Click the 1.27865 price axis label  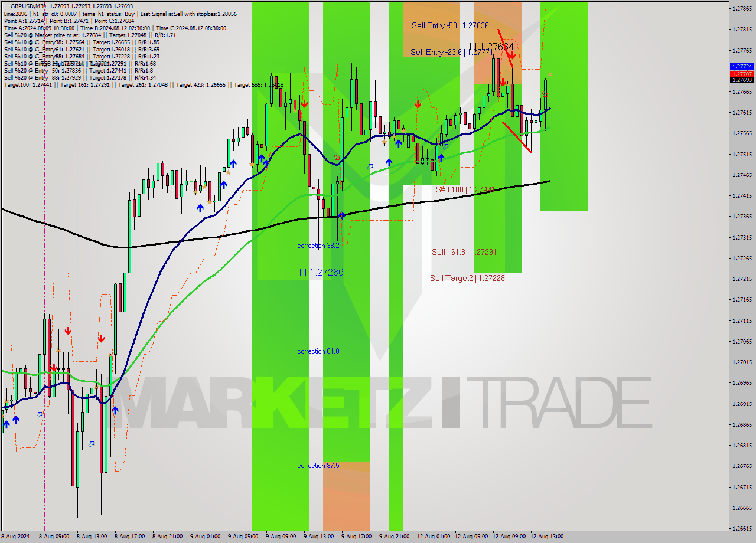click(742, 8)
